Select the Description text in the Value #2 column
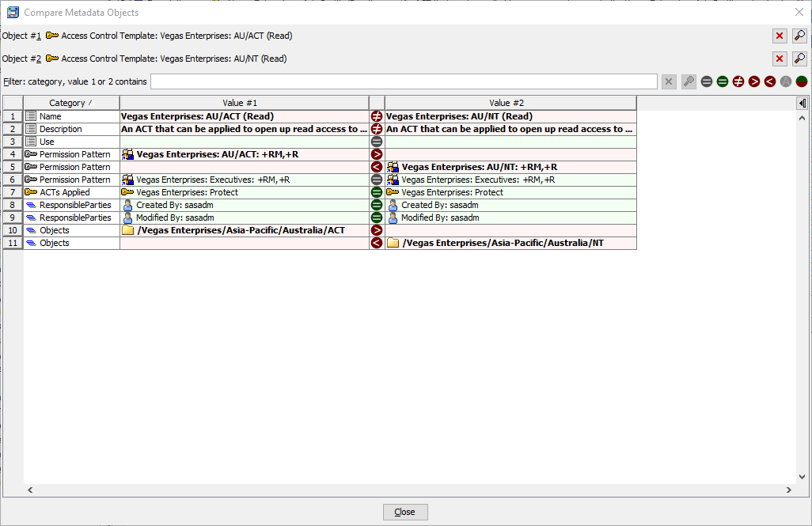This screenshot has width=812, height=526. tap(510, 129)
